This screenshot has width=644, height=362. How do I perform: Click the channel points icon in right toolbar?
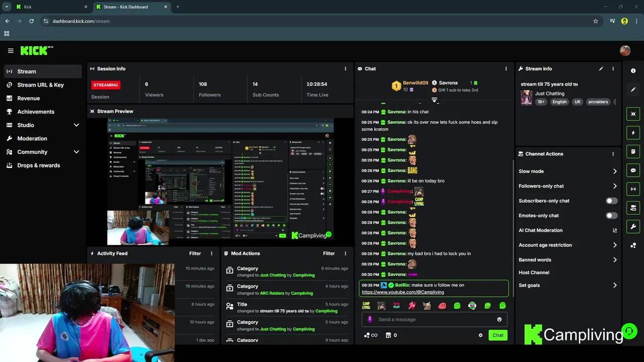pos(633,245)
